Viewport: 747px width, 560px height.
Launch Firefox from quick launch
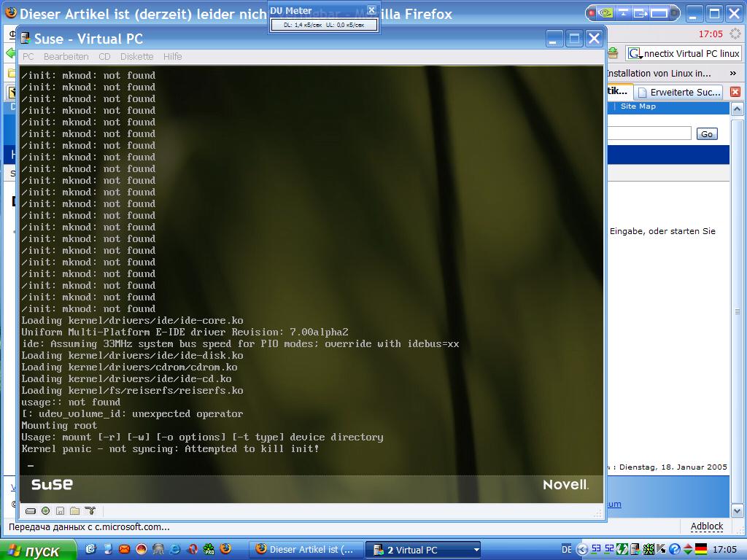(226, 549)
